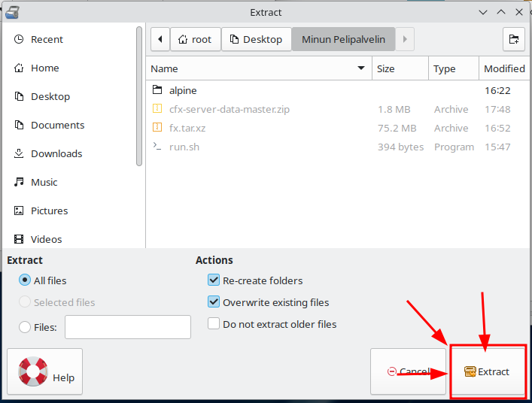Go to Home folder in sidebar
This screenshot has width=532, height=403.
(44, 68)
